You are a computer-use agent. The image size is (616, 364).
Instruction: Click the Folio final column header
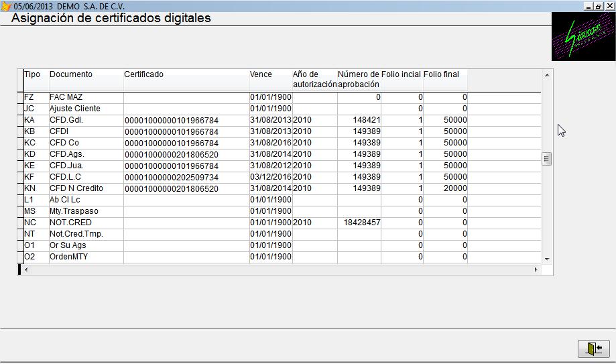tap(445, 79)
